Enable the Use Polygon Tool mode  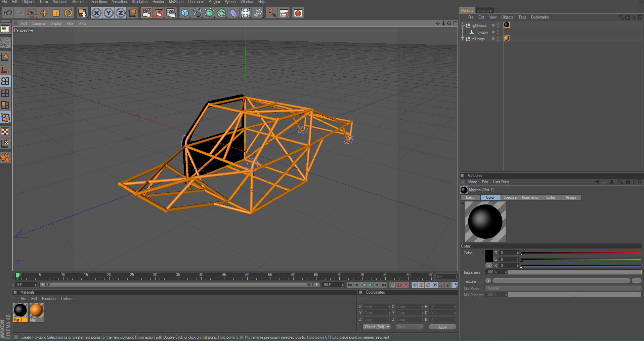click(x=5, y=105)
